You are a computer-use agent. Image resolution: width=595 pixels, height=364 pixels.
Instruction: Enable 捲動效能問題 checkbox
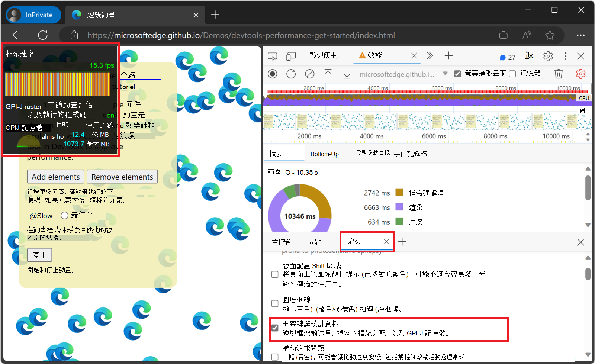click(275, 357)
